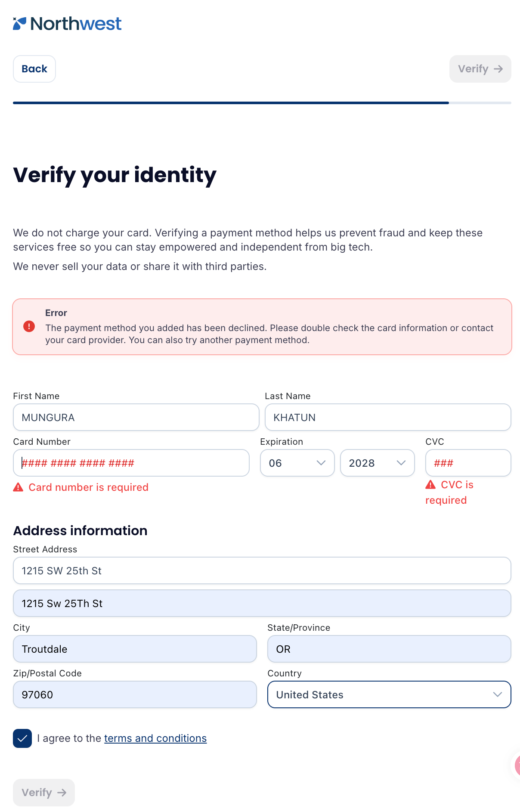Click the progress bar at the top
This screenshot has height=812, width=520.
click(x=262, y=103)
